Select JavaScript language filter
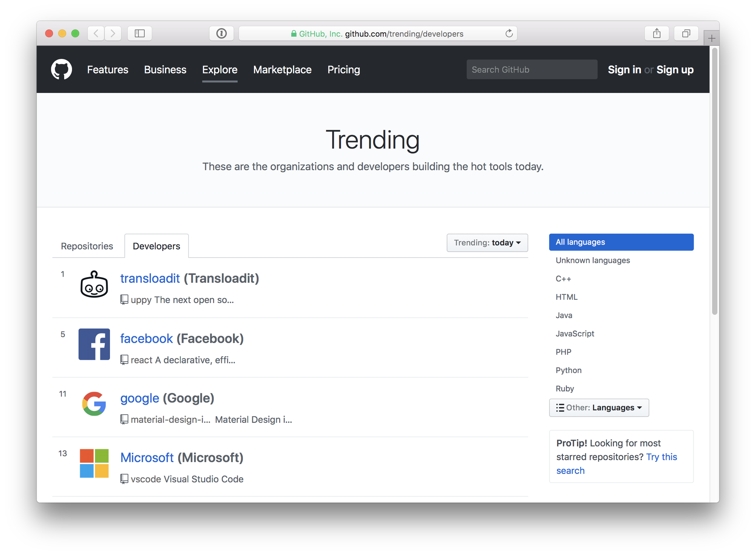This screenshot has width=756, height=555. click(x=576, y=333)
